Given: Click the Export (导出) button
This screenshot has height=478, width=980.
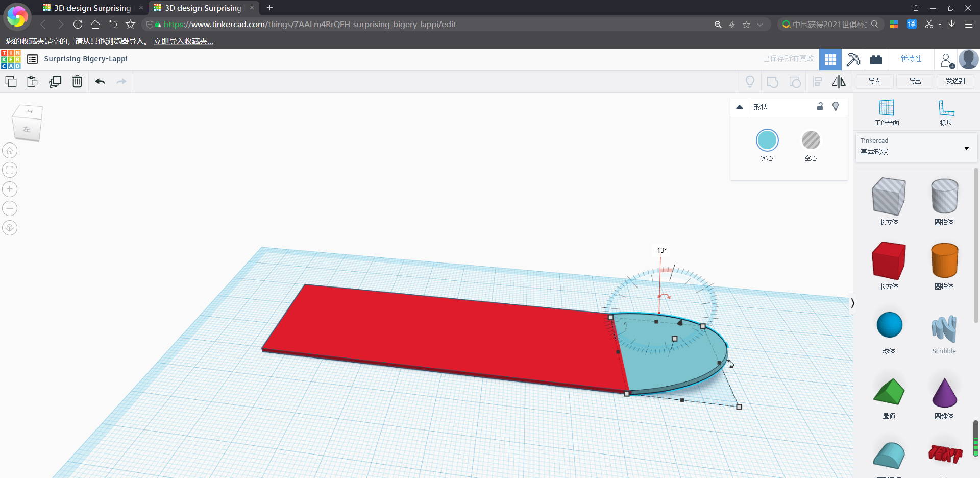Looking at the screenshot, I should 915,81.
